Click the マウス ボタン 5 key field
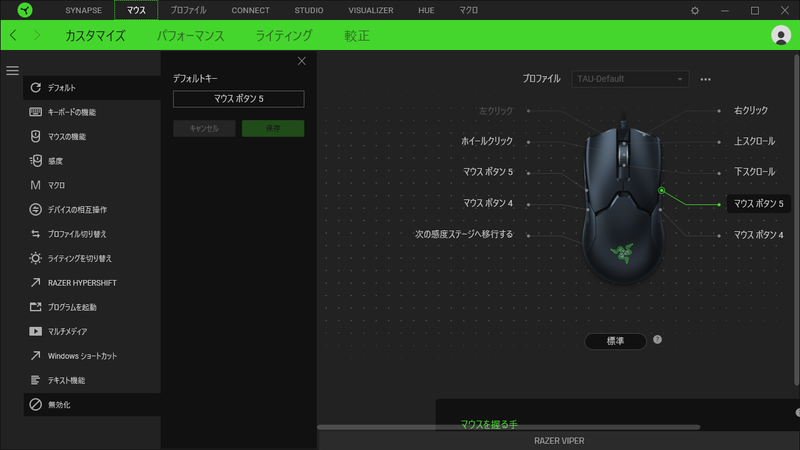 239,99
